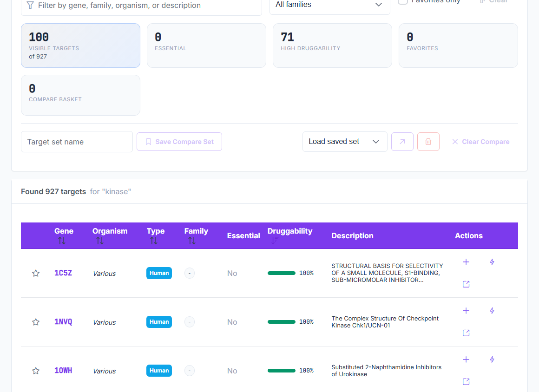The height and width of the screenshot is (392, 539).
Task: Star the 1NVQ row as favorite
Action: pyautogui.click(x=36, y=322)
